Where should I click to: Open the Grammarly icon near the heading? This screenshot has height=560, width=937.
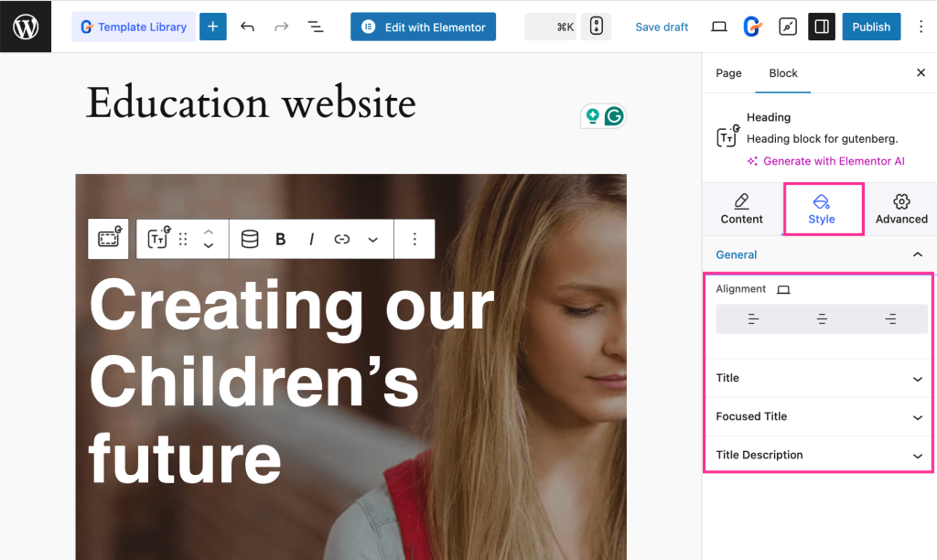(x=614, y=116)
